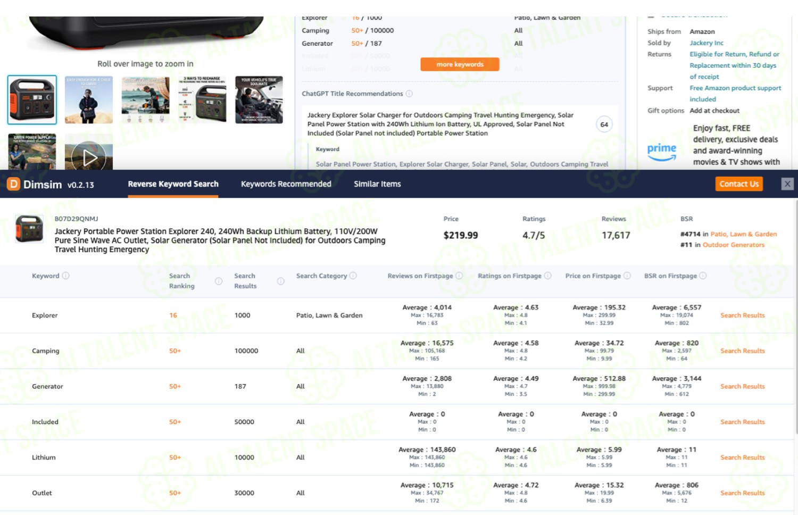798x532 pixels.
Task: Open Patio, Lawn & Garden BSR link
Action: point(743,234)
